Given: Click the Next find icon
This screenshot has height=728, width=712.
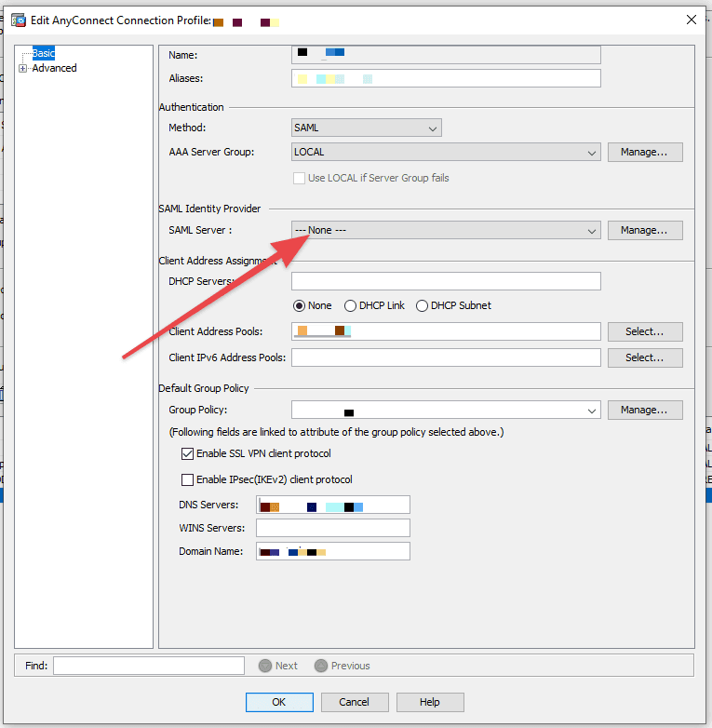Looking at the screenshot, I should point(265,666).
